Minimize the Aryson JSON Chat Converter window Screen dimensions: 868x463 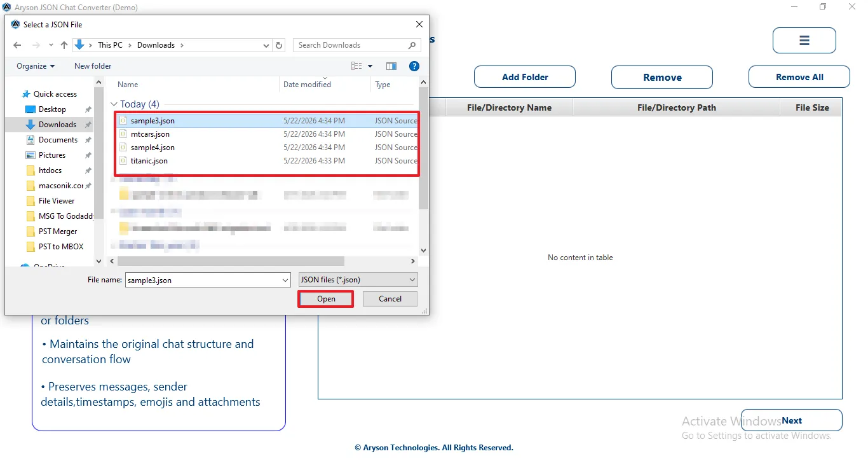click(794, 7)
